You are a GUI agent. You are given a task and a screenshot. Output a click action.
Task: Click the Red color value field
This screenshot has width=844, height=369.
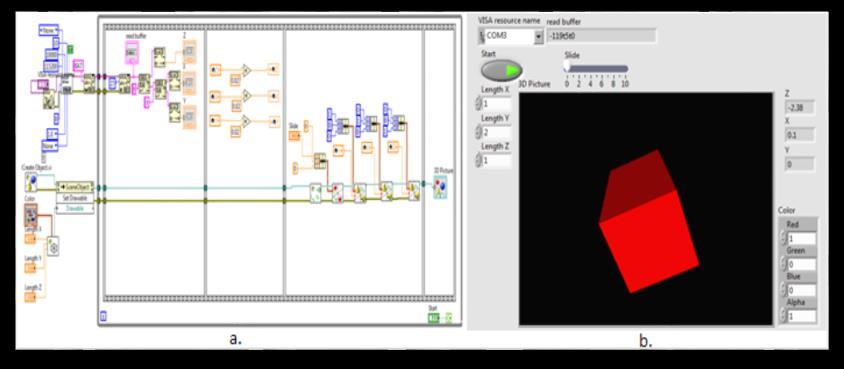801,239
